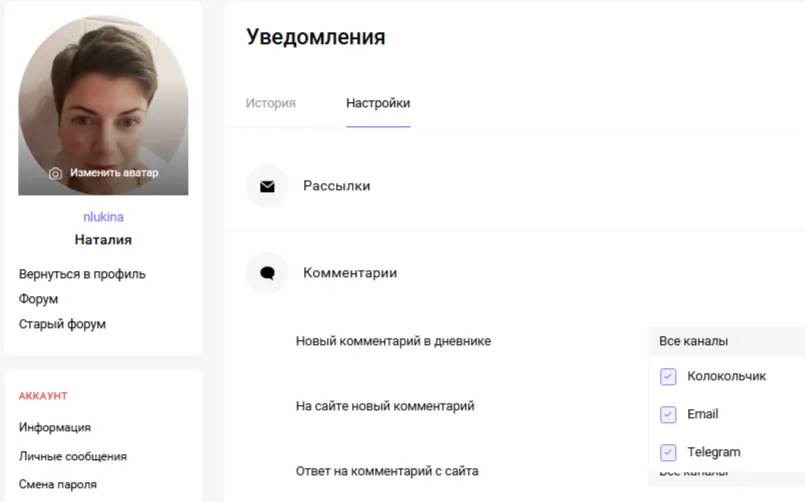
Task: Open Личные сообщения in account menu
Action: (73, 456)
